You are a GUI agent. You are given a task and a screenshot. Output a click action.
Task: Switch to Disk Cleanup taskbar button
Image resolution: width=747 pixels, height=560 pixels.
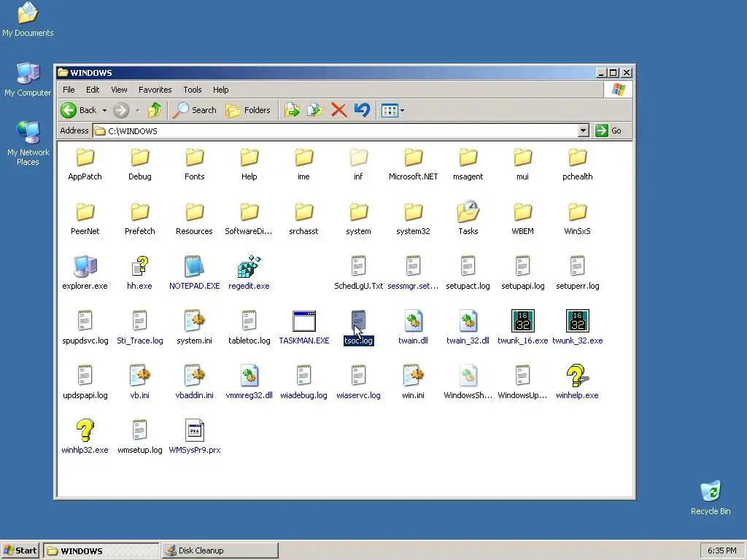coord(220,551)
